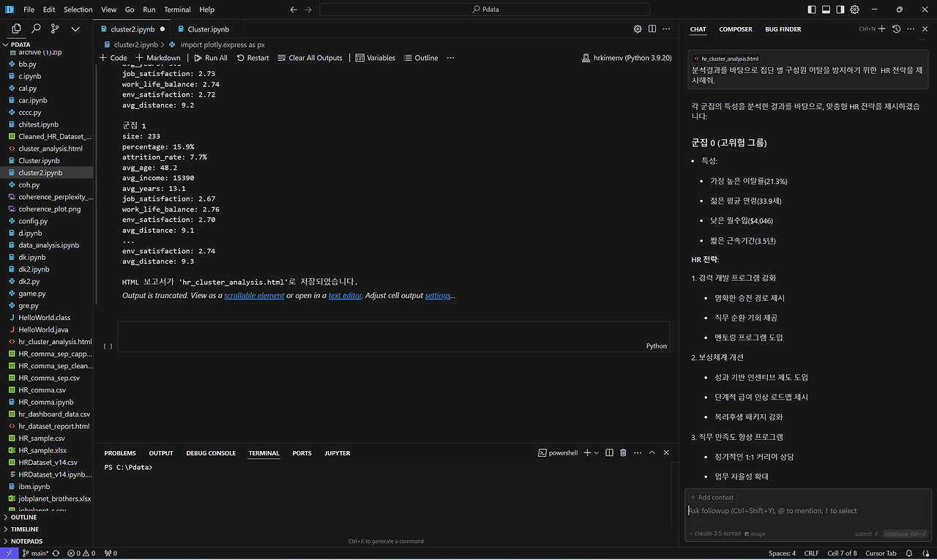Select kernel hrkimenv (Python 3.9.20)

coord(627,58)
